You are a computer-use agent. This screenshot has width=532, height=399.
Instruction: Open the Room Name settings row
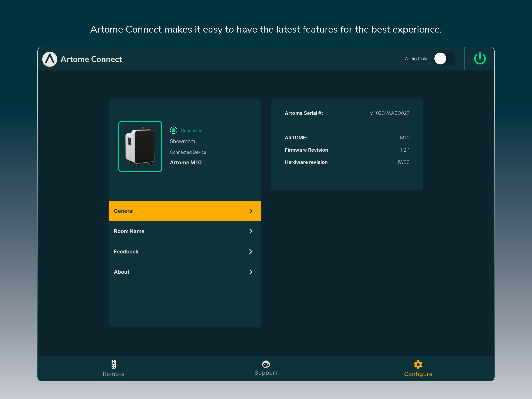coord(185,231)
